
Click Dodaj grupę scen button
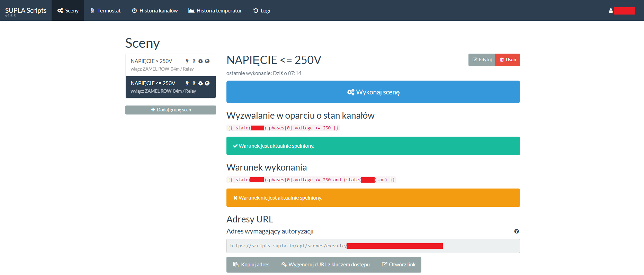pyautogui.click(x=171, y=110)
